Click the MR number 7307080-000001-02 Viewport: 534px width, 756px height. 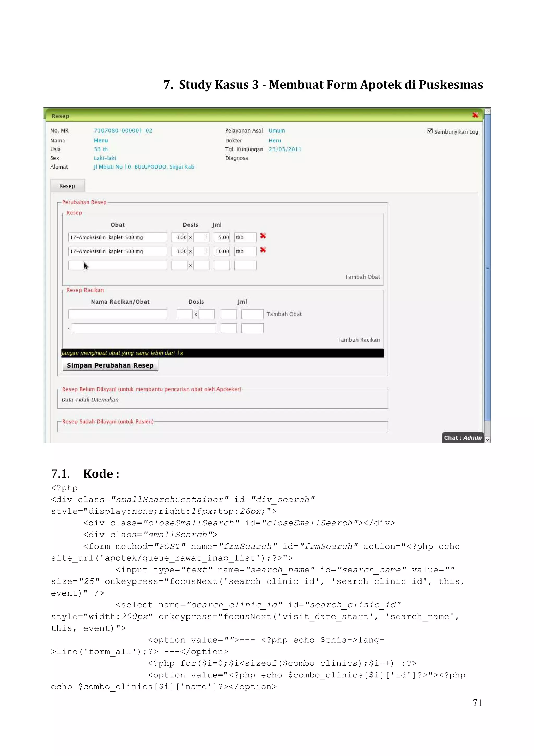pyautogui.click(x=123, y=130)
